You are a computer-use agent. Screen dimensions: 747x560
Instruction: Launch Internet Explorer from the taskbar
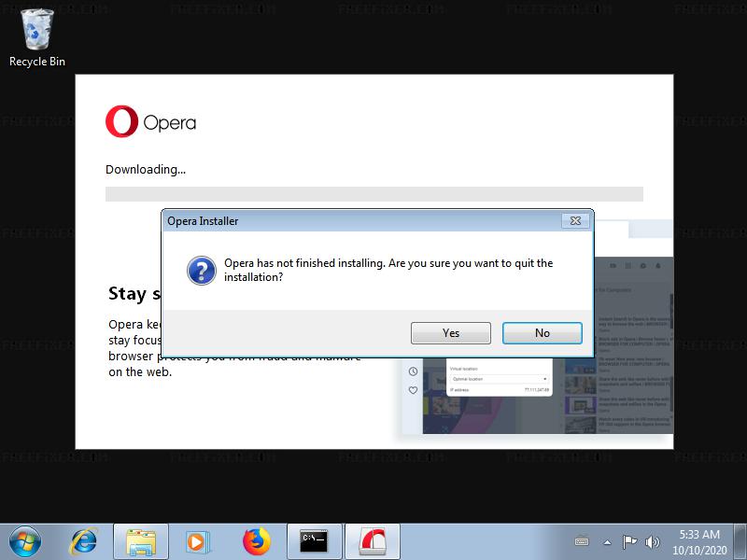(84, 541)
